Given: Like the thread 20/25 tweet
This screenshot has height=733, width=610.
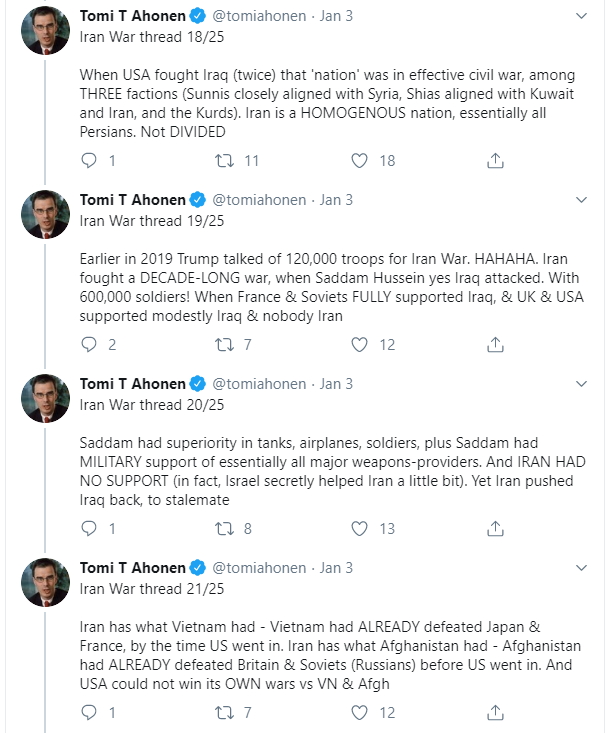Looking at the screenshot, I should (x=359, y=528).
